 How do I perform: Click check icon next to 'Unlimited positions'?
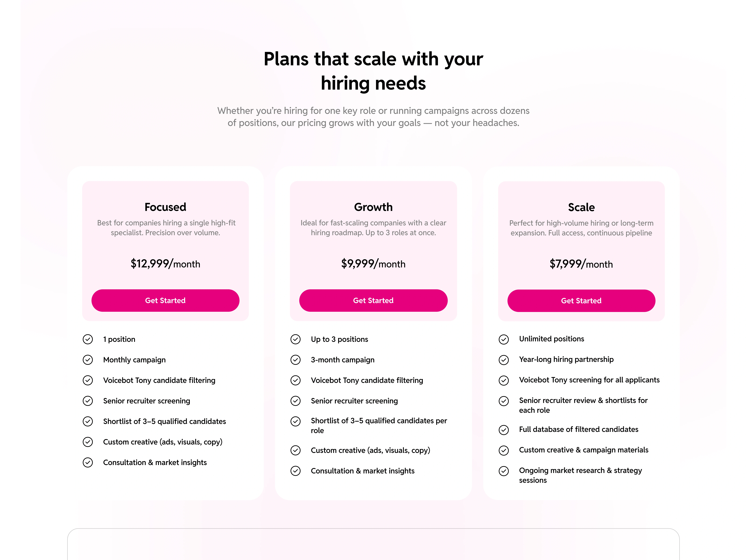click(504, 339)
